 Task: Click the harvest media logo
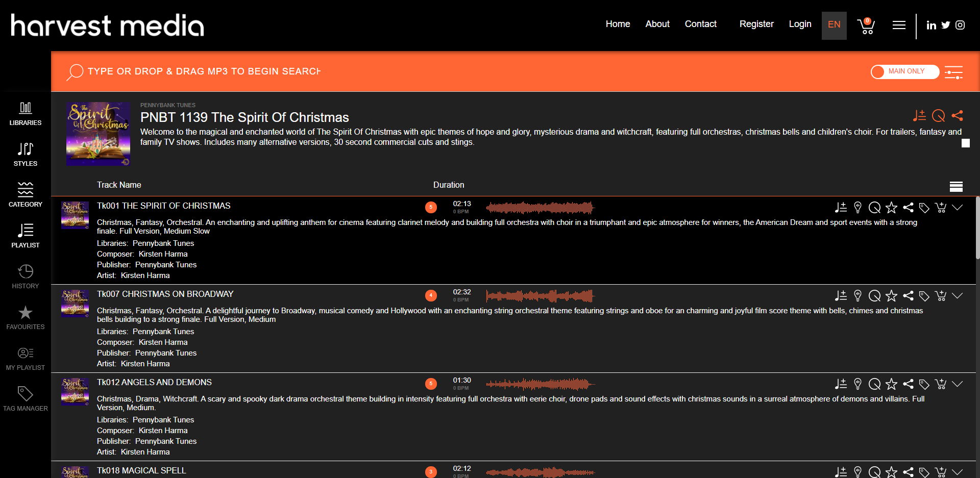[x=107, y=25]
